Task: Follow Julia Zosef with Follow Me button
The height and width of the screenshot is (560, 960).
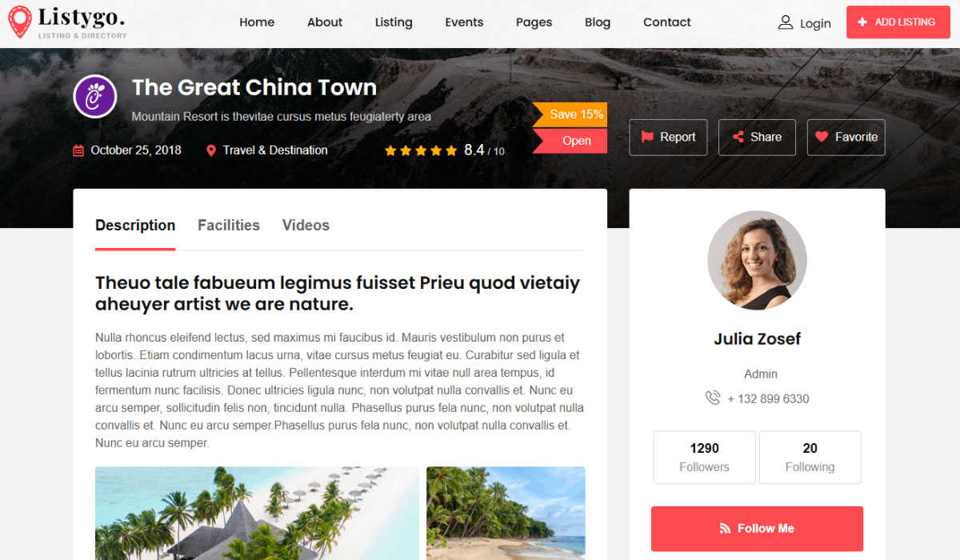Action: pyautogui.click(x=757, y=529)
